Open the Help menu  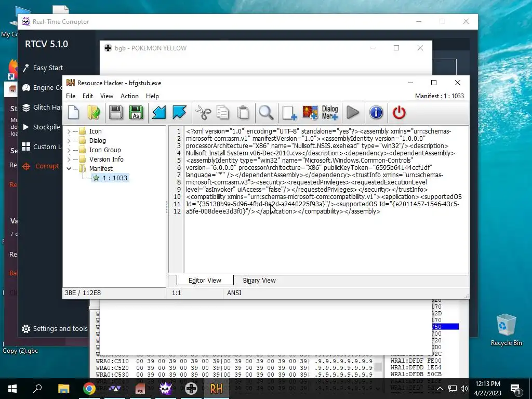152,96
